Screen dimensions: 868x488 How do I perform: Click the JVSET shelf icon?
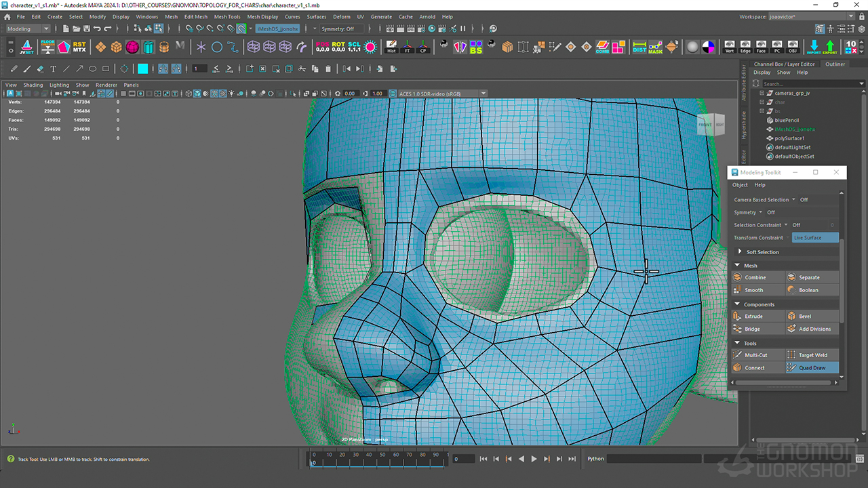tap(27, 47)
